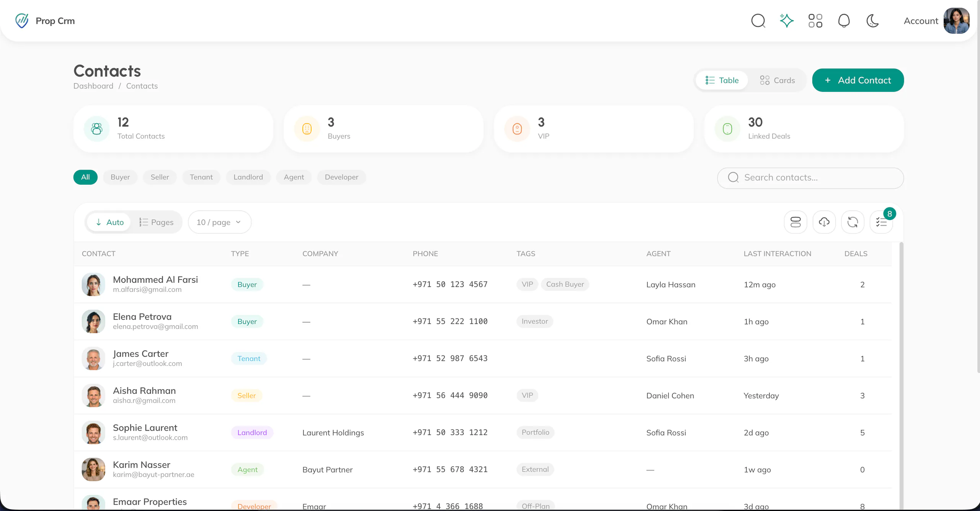Image resolution: width=980 pixels, height=511 pixels.
Task: Click the Account label in header
Action: (921, 21)
